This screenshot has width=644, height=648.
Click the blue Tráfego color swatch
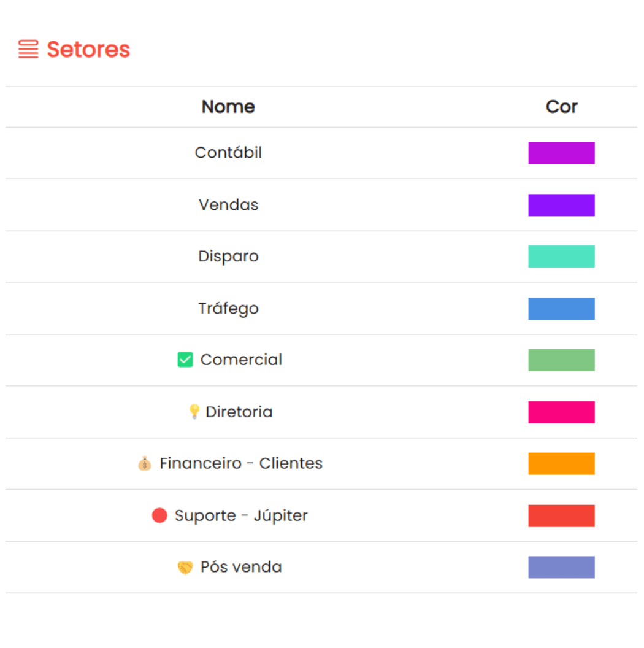point(561,309)
